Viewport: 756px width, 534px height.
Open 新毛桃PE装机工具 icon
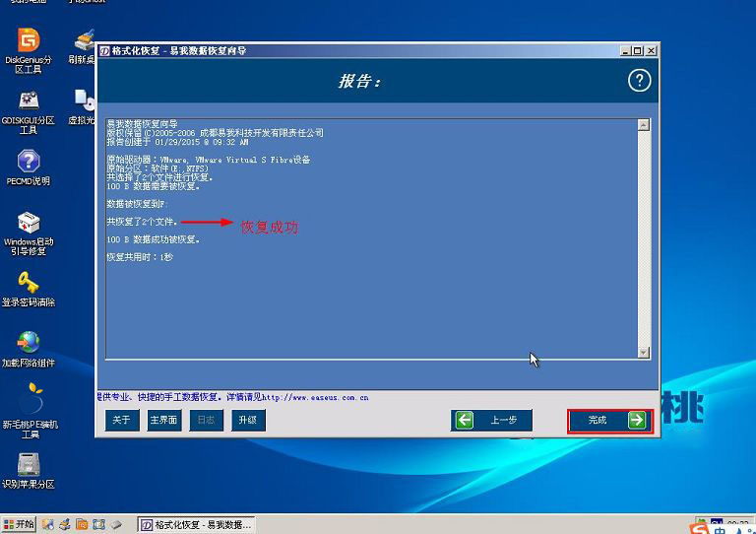click(x=30, y=411)
